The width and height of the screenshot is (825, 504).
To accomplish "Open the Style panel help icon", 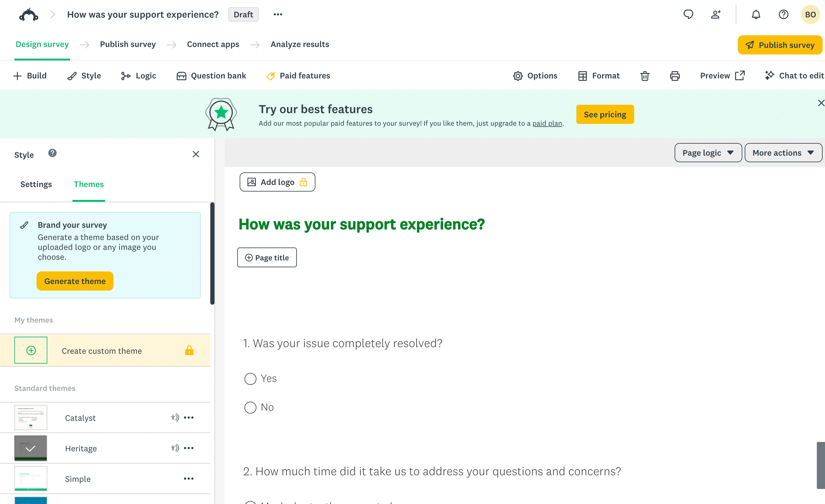I will pyautogui.click(x=52, y=153).
